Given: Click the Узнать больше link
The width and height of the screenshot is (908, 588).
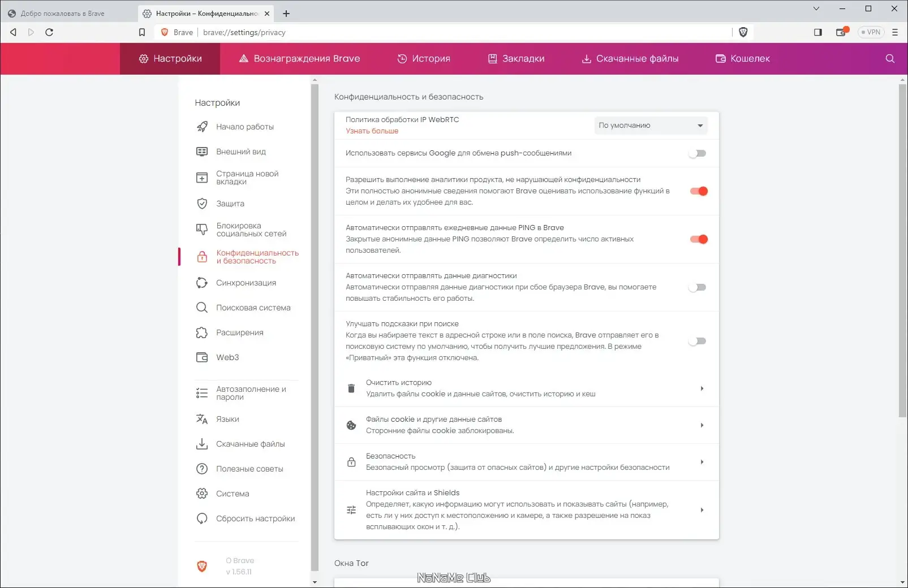Looking at the screenshot, I should (372, 131).
